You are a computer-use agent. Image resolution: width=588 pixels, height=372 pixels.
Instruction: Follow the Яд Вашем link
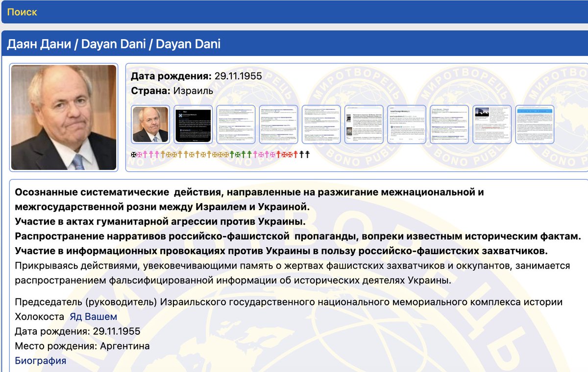click(x=93, y=317)
